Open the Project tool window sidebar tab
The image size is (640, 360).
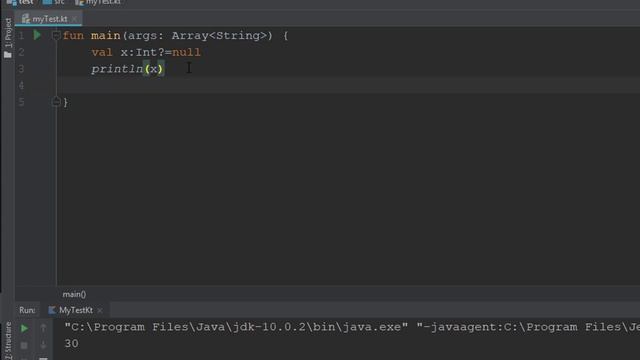tap(8, 38)
